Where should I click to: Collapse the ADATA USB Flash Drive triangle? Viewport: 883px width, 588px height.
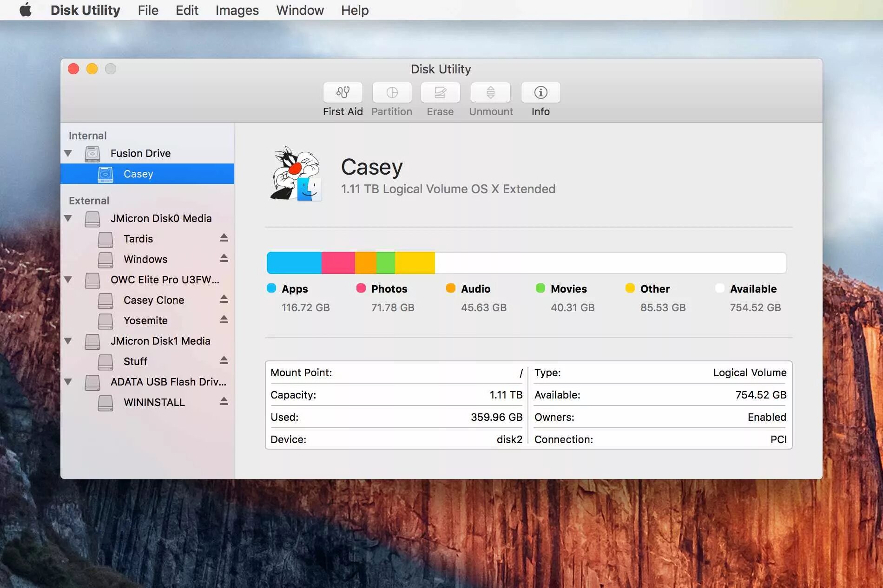68,382
